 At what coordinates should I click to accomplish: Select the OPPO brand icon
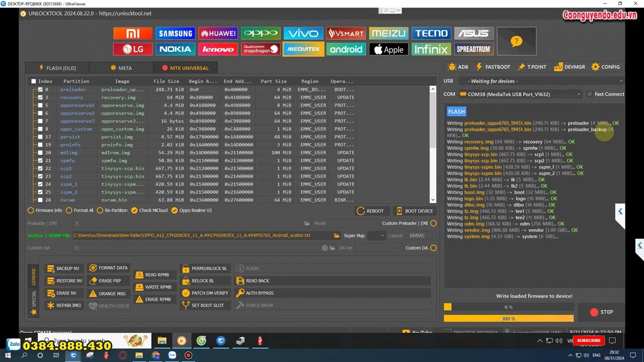pos(261,33)
